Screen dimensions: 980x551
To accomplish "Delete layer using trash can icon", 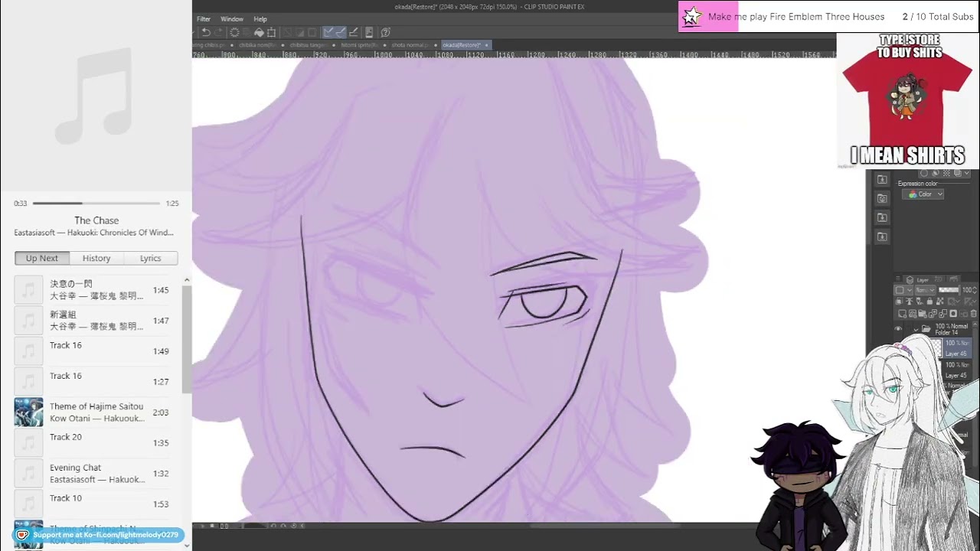I will (x=974, y=314).
